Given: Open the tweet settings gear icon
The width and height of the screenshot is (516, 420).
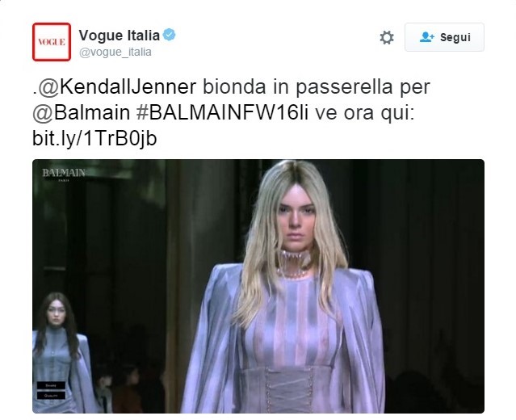Looking at the screenshot, I should 387,37.
